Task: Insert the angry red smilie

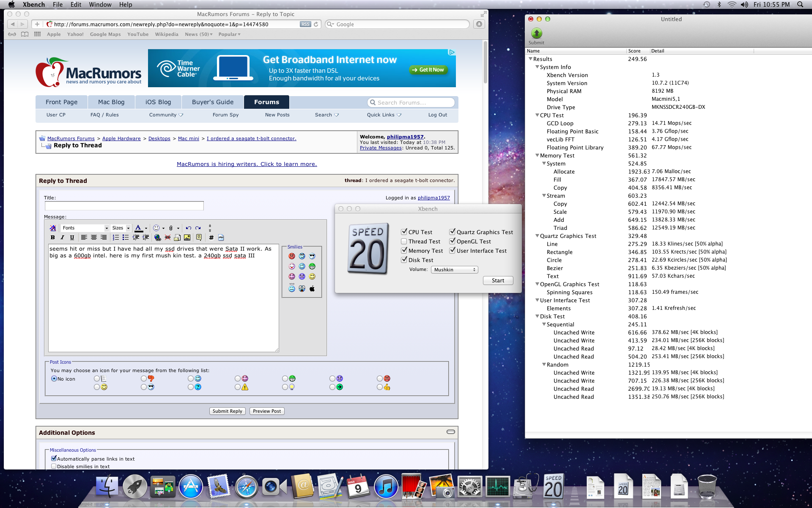Action: [292, 256]
